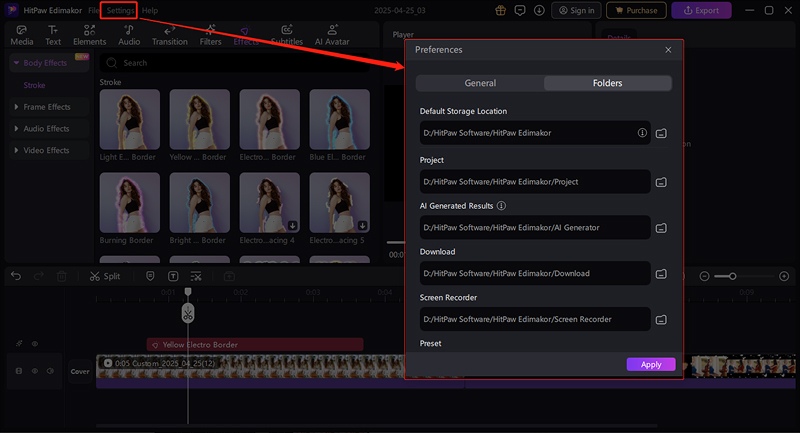Click the Project path input field
The image size is (800, 433).
pos(535,182)
